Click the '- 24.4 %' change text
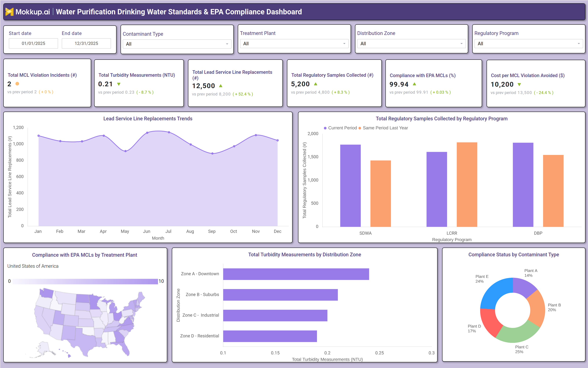This screenshot has width=588, height=368. coord(544,93)
